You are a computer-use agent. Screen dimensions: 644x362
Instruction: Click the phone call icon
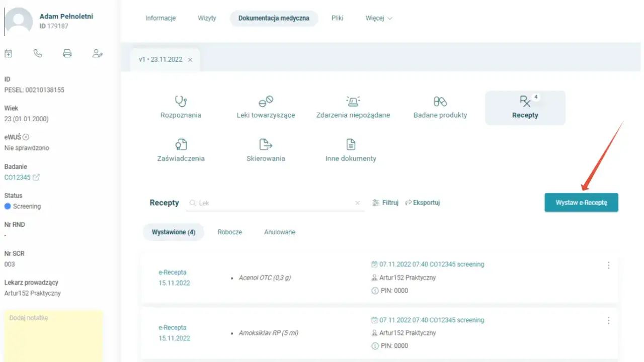pyautogui.click(x=38, y=53)
